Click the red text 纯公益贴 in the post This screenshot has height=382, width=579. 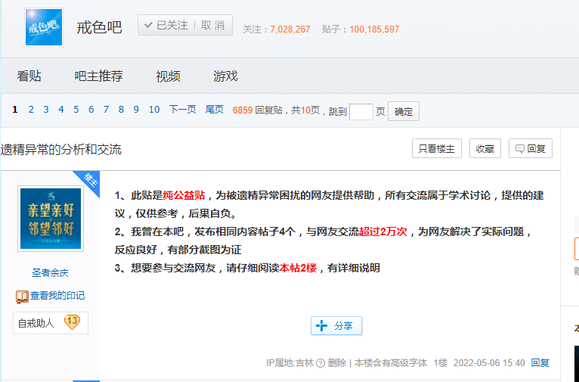[184, 195]
